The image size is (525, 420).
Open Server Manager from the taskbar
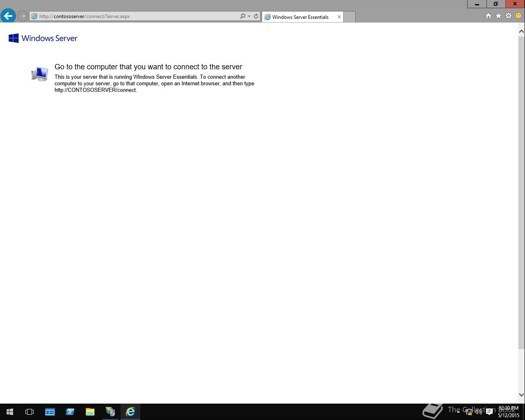pyautogui.click(x=50, y=412)
